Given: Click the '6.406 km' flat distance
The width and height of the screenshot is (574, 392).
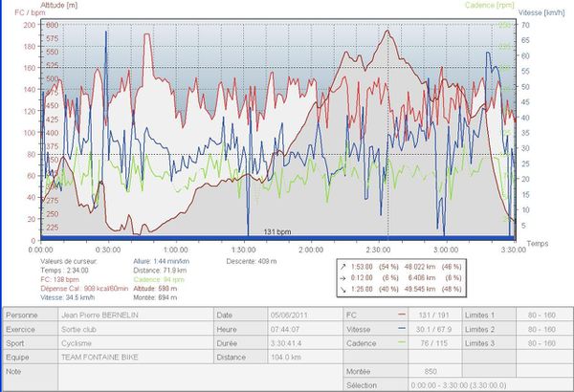Looking at the screenshot, I should [421, 278].
